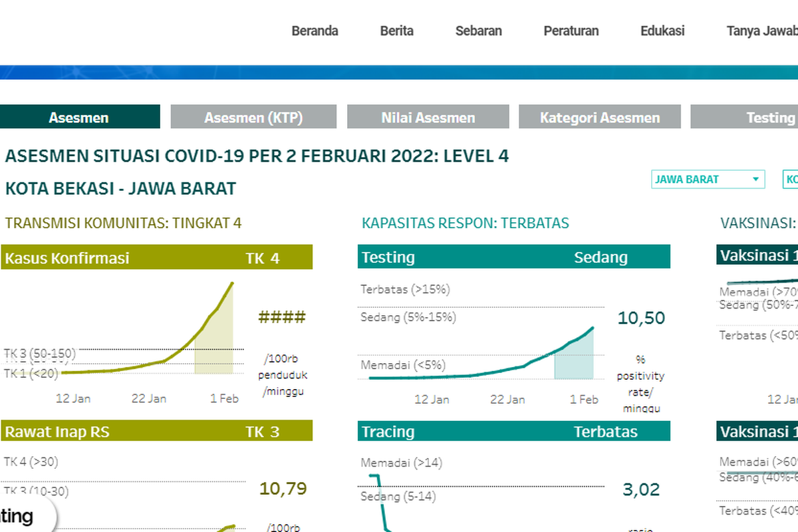
Task: Visit the Edukasi section
Action: pos(662,31)
